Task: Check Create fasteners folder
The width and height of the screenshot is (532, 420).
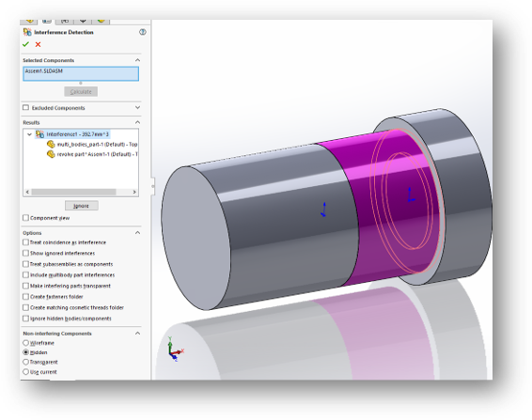Action: [x=25, y=297]
